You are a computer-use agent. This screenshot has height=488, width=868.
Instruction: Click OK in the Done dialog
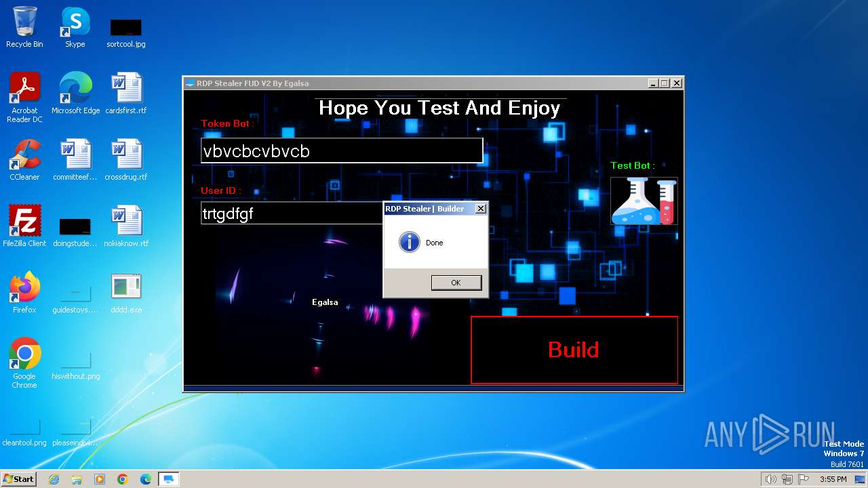click(456, 283)
